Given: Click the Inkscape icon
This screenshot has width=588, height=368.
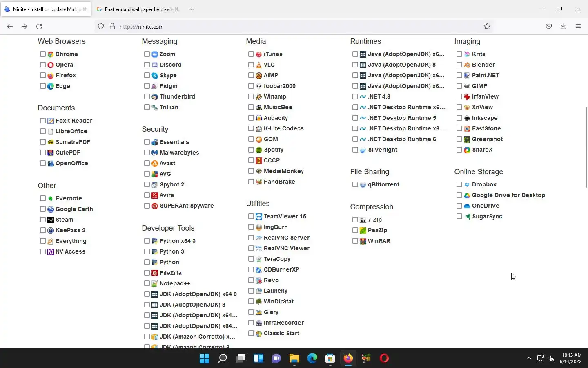Looking at the screenshot, I should tap(467, 118).
